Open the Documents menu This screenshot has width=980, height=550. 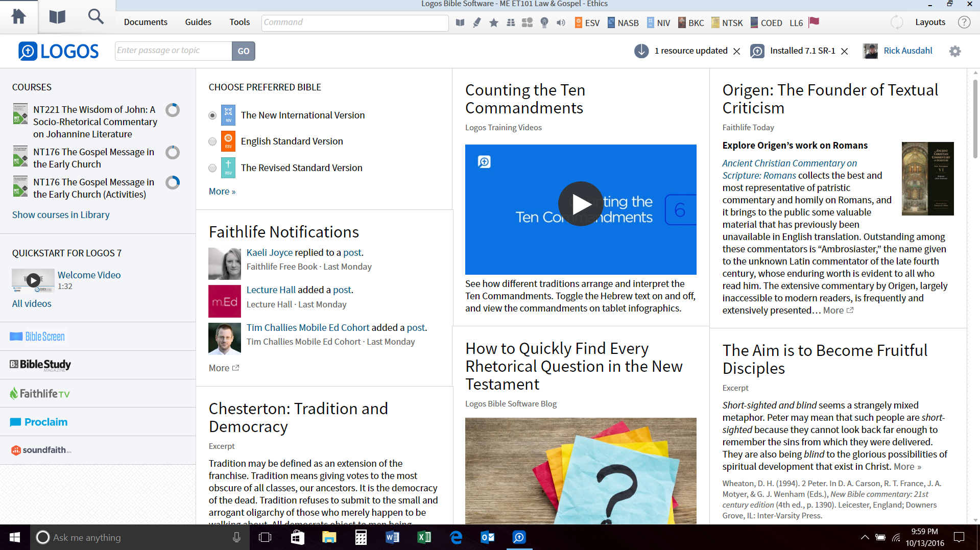pyautogui.click(x=146, y=22)
